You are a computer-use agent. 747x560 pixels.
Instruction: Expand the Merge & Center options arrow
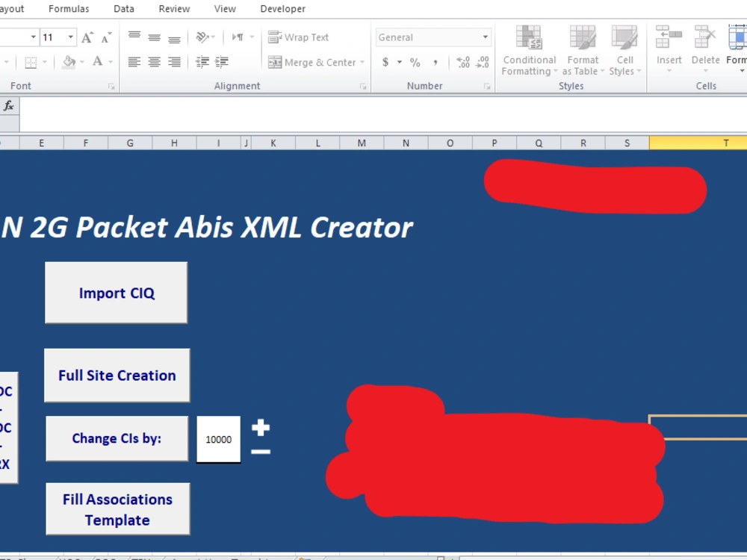click(x=362, y=63)
